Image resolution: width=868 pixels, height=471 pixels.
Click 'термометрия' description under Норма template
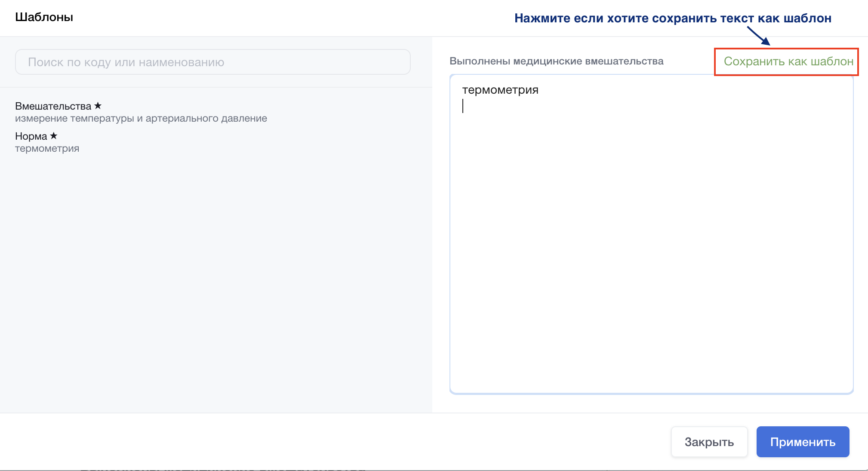[47, 148]
